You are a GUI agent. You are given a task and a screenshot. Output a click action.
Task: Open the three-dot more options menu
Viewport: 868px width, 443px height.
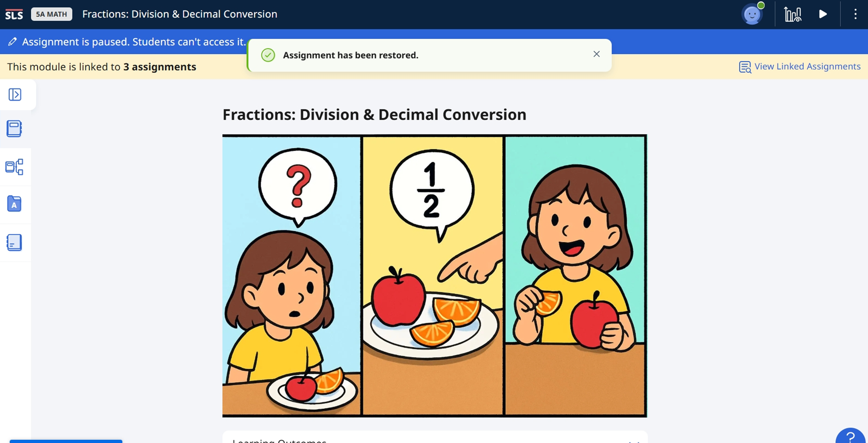click(855, 14)
